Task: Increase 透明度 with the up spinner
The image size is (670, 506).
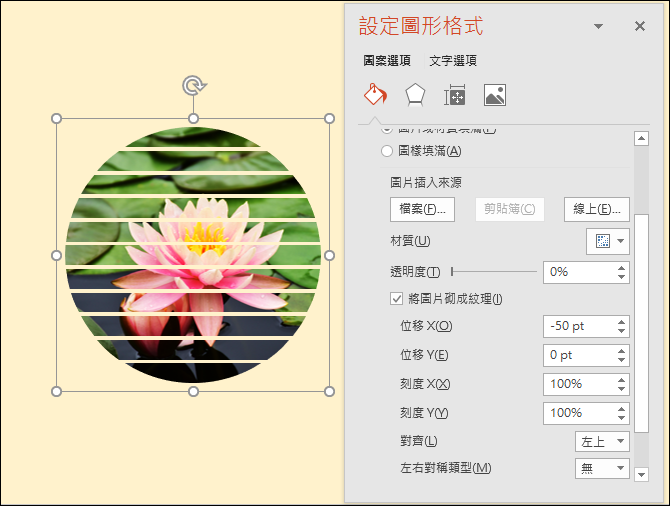Action: [x=621, y=268]
